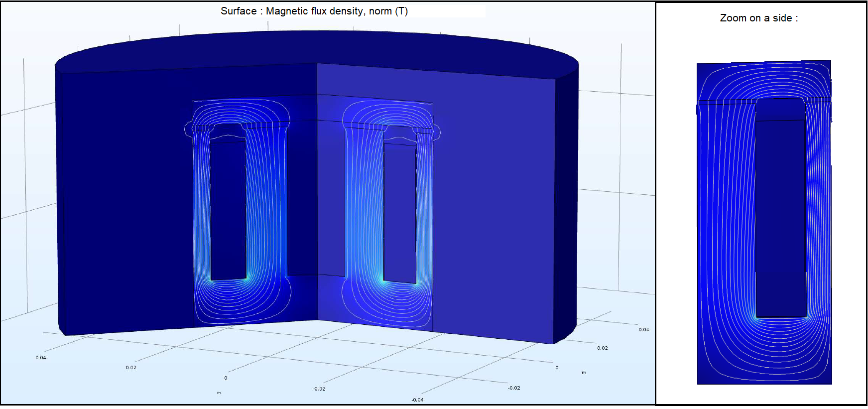Image resolution: width=868 pixels, height=409 pixels.
Task: Click the right "-0.02" axis tick label
Action: coord(514,388)
